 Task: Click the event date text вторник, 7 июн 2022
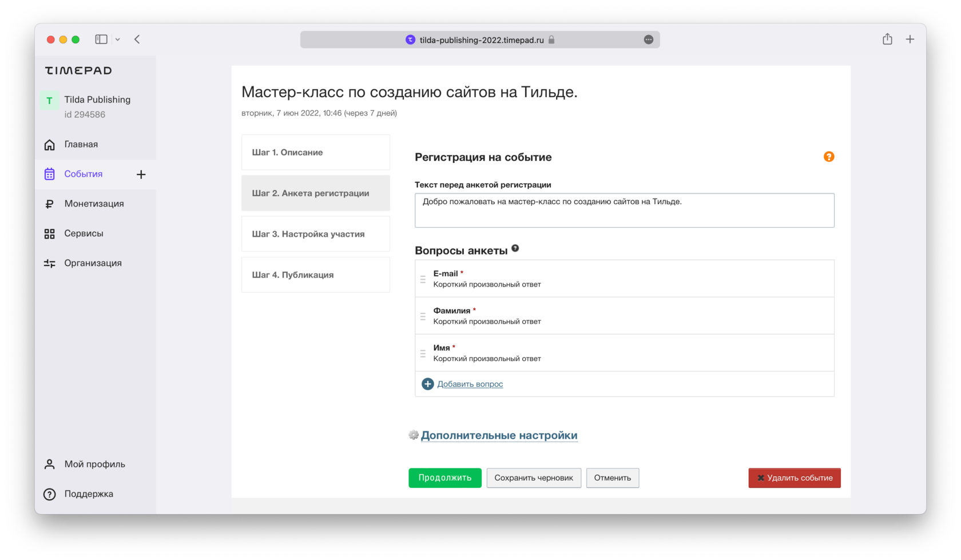tap(280, 113)
